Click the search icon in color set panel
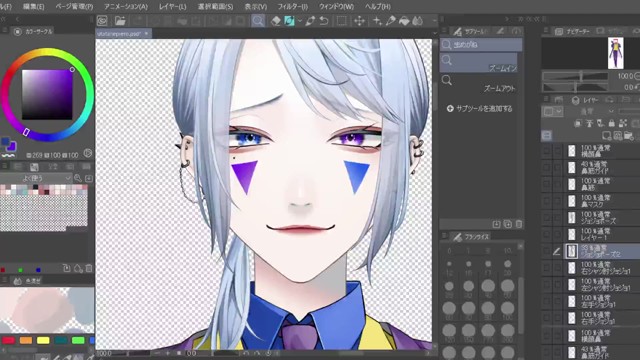 point(78,178)
